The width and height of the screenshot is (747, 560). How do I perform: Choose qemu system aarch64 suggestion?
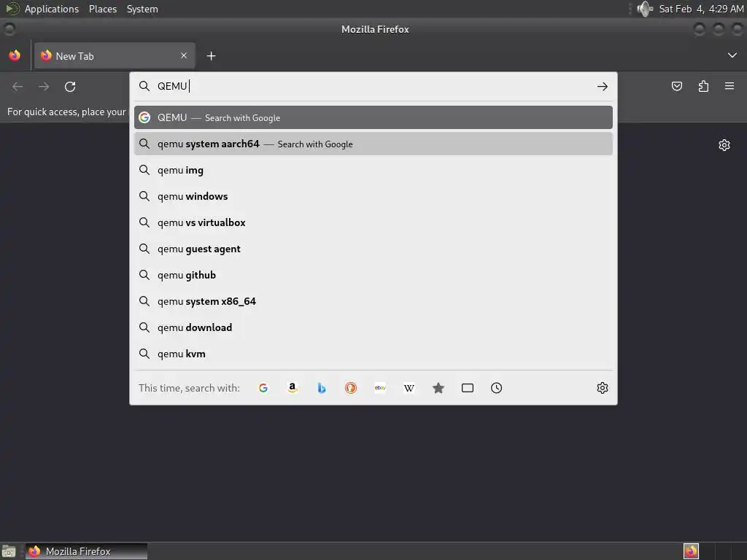pyautogui.click(x=373, y=144)
